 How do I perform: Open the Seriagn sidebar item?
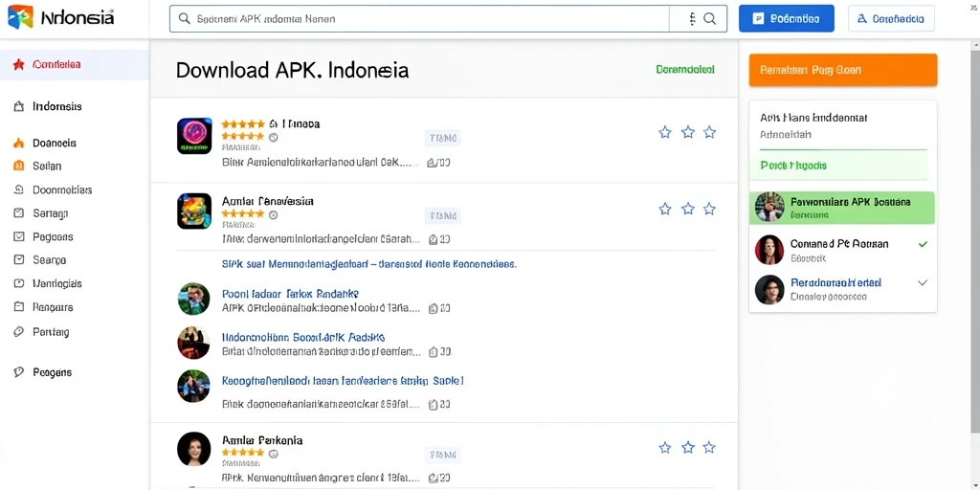tap(50, 213)
